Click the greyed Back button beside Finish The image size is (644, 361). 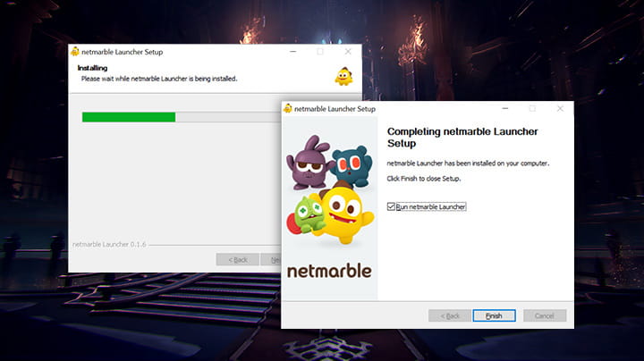450,315
